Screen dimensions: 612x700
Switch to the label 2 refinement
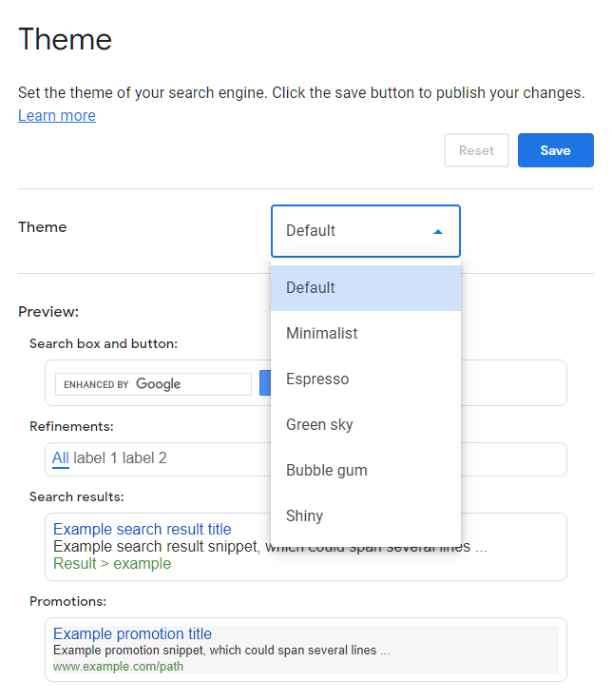point(145,458)
